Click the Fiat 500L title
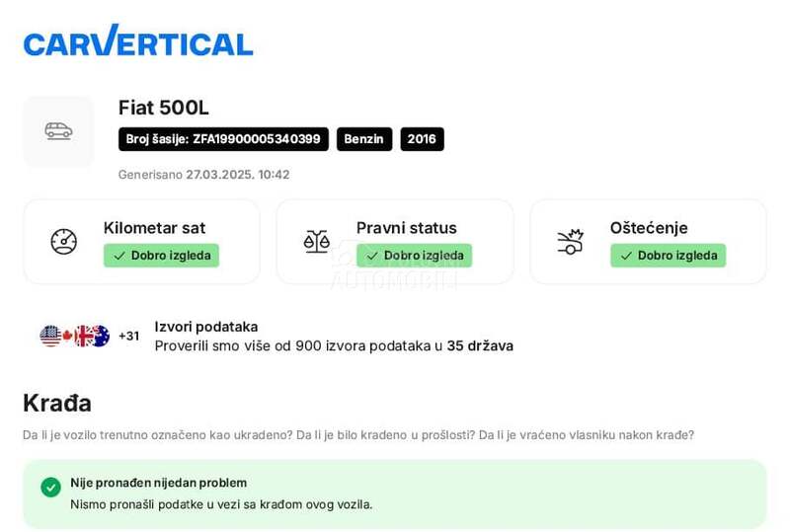The image size is (790, 532). (164, 108)
